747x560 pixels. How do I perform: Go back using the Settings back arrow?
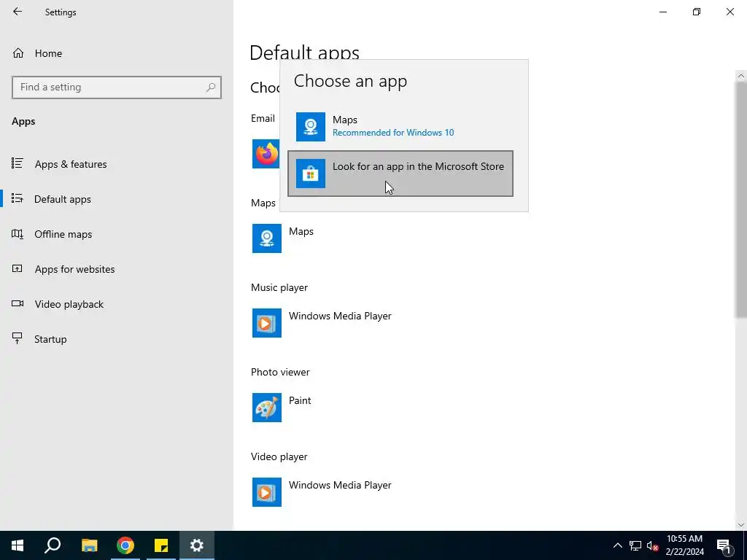(x=18, y=12)
